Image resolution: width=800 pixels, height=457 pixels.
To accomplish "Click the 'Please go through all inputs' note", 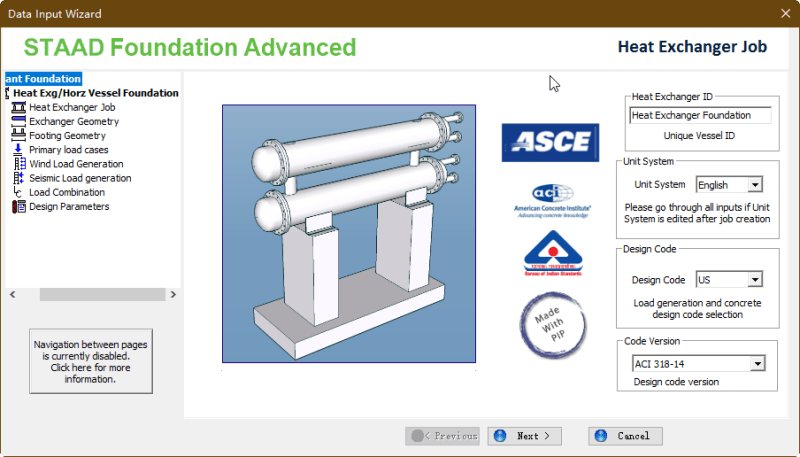I will coord(697,213).
